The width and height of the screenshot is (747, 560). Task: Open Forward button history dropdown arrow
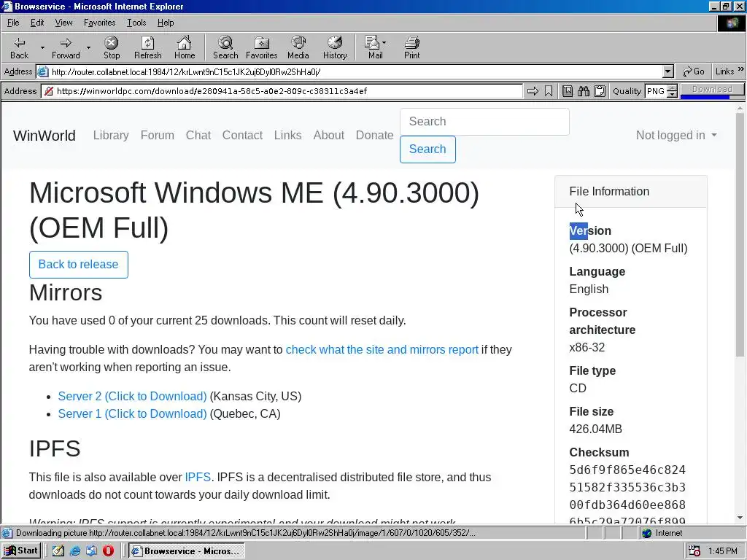coord(88,47)
